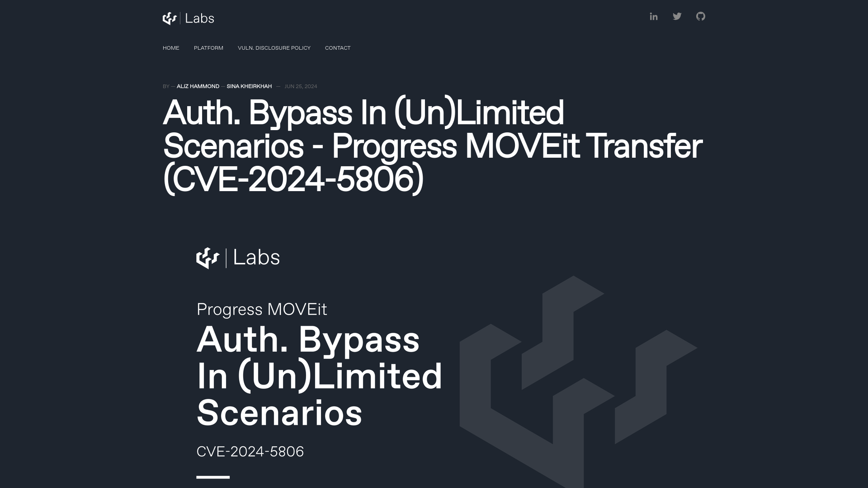Click author name ALIZ HAMMOND
The width and height of the screenshot is (868, 488).
197,86
